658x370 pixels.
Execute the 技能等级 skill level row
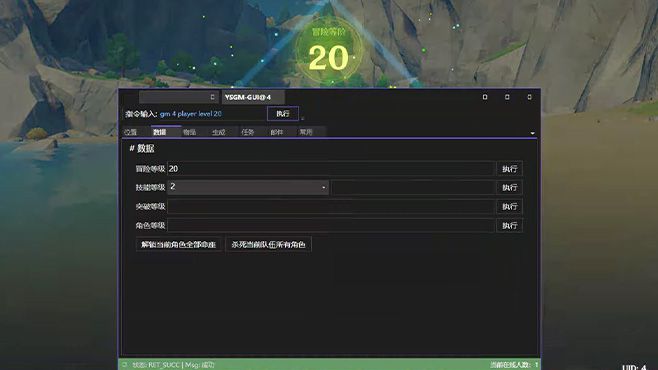point(509,188)
